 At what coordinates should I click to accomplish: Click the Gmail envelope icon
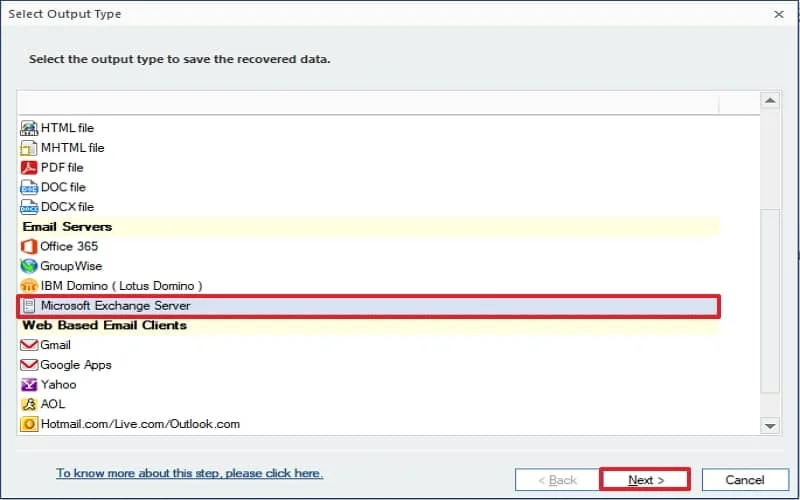(29, 345)
